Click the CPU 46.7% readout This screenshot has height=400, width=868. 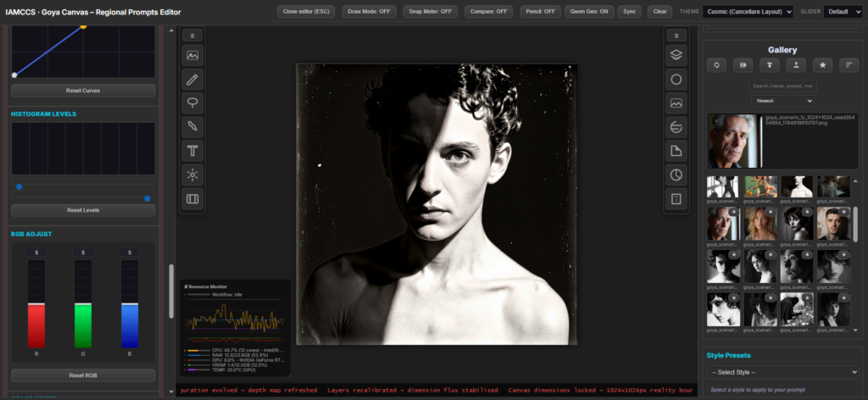(248, 351)
